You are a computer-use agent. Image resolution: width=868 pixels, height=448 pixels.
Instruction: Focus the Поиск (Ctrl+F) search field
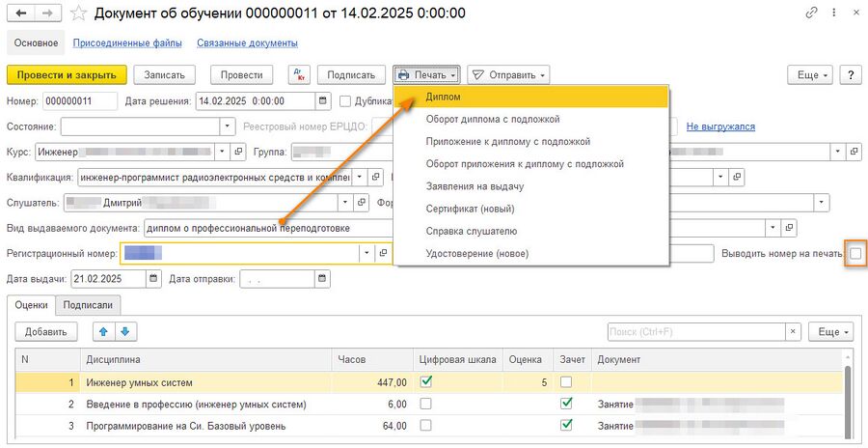(696, 331)
